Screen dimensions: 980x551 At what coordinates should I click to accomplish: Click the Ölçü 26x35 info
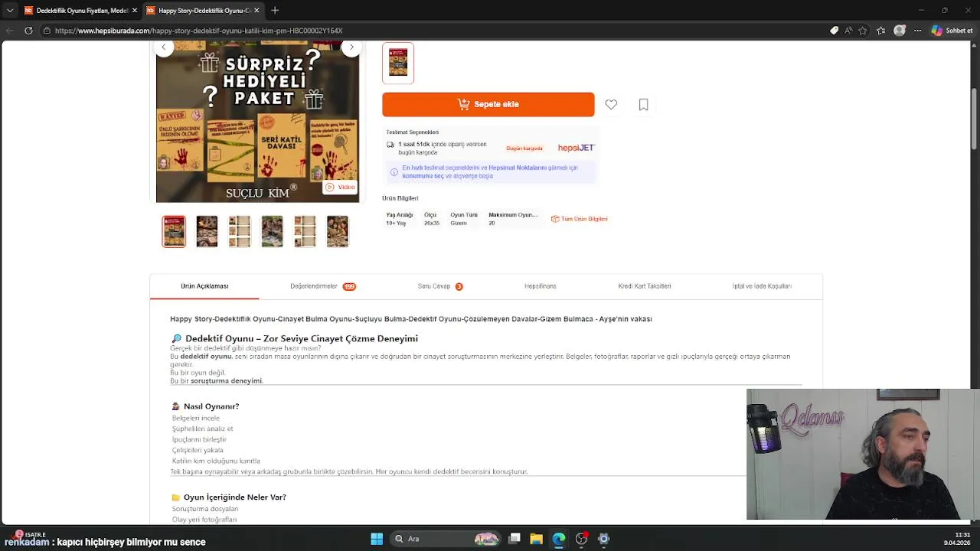coord(431,219)
